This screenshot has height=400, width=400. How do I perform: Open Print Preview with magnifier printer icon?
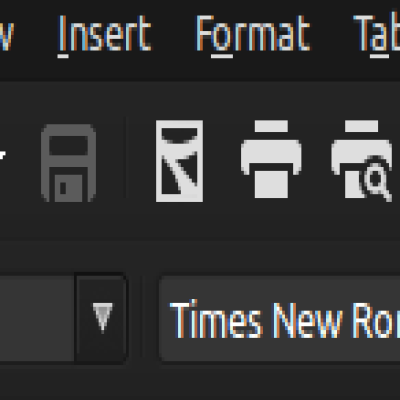pyautogui.click(x=362, y=160)
